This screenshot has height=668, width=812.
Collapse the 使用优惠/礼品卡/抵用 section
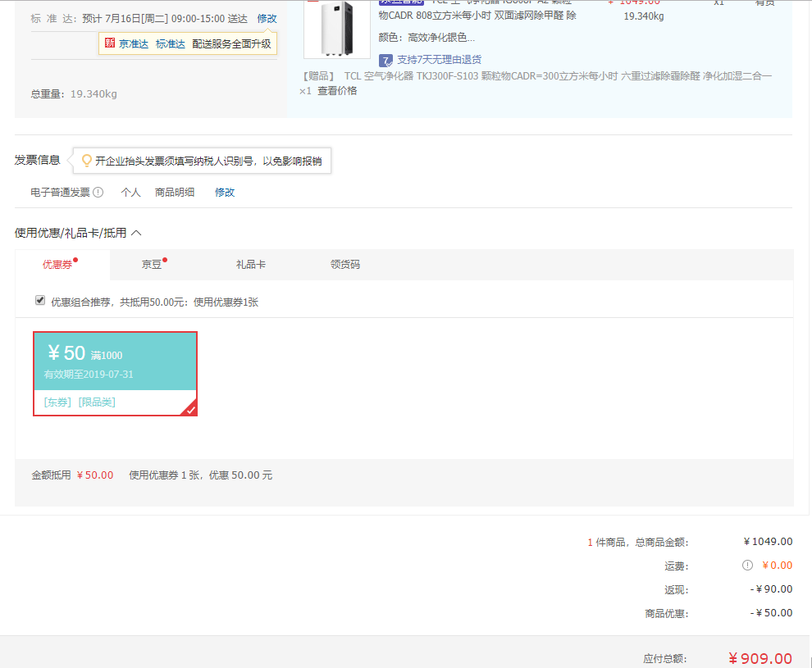(136, 233)
